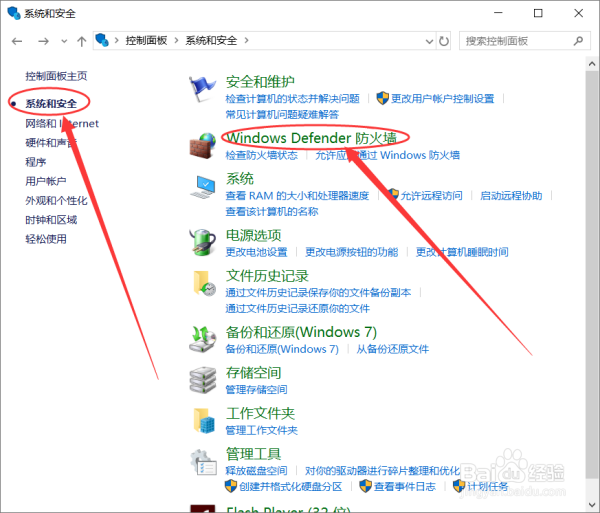The width and height of the screenshot is (600, 513).
Task: Select 网络和 Internet in the sidebar
Action: tap(62, 124)
